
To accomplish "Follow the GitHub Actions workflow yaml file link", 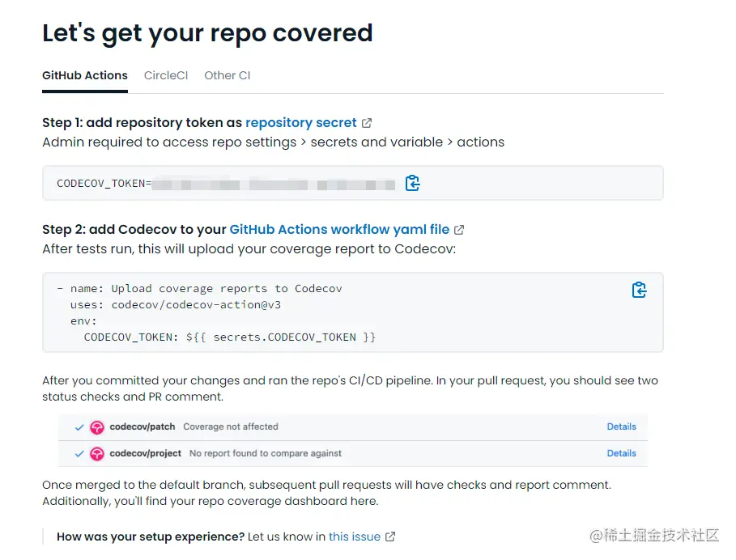I will 339,230.
